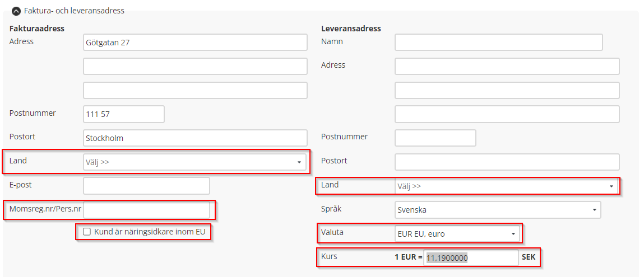Click the '1 EUR =' text

tap(408, 258)
